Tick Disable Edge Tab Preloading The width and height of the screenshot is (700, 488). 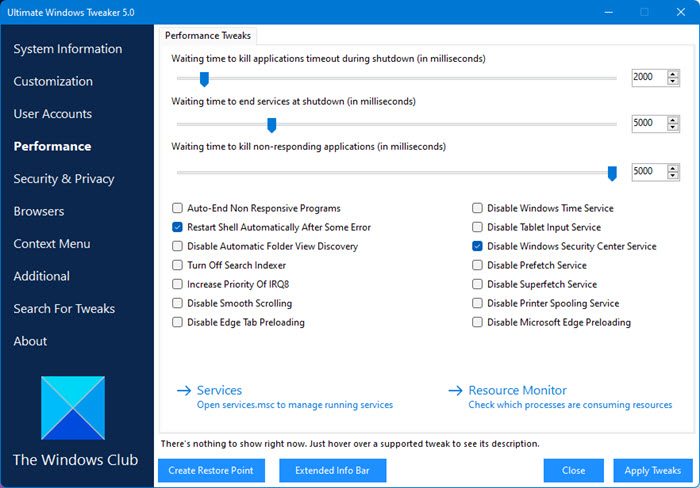(177, 322)
